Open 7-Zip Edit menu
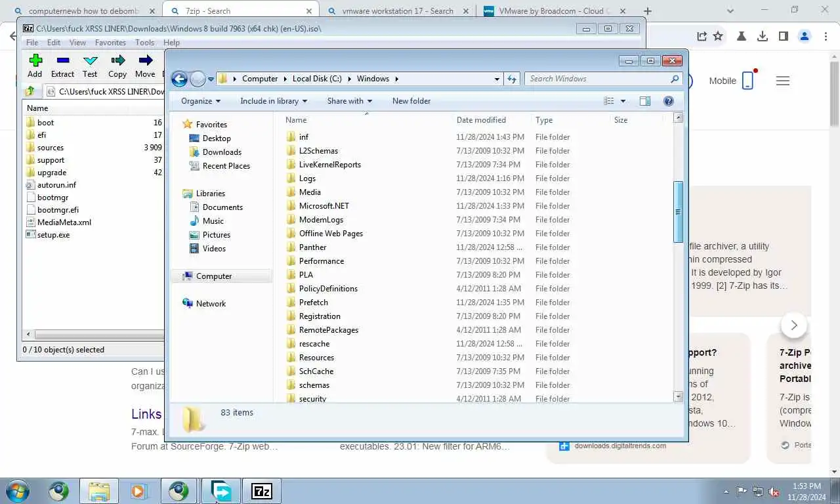 coord(54,42)
